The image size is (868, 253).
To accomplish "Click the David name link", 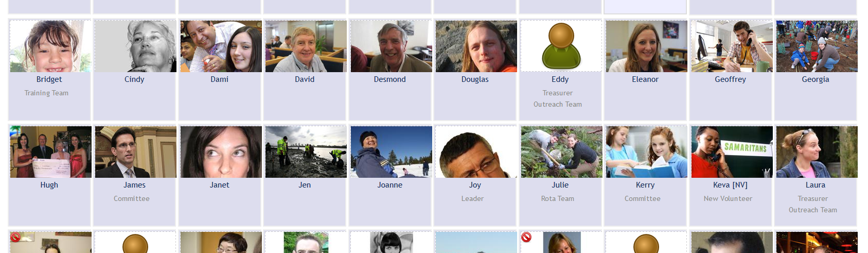I will click(305, 79).
